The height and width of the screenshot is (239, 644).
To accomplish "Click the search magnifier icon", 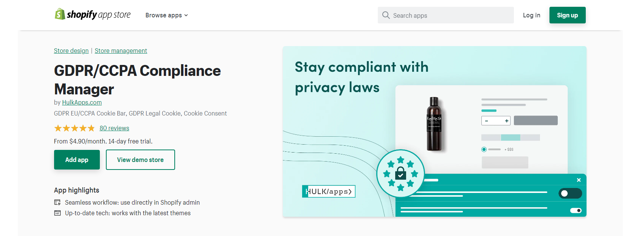I will 386,15.
